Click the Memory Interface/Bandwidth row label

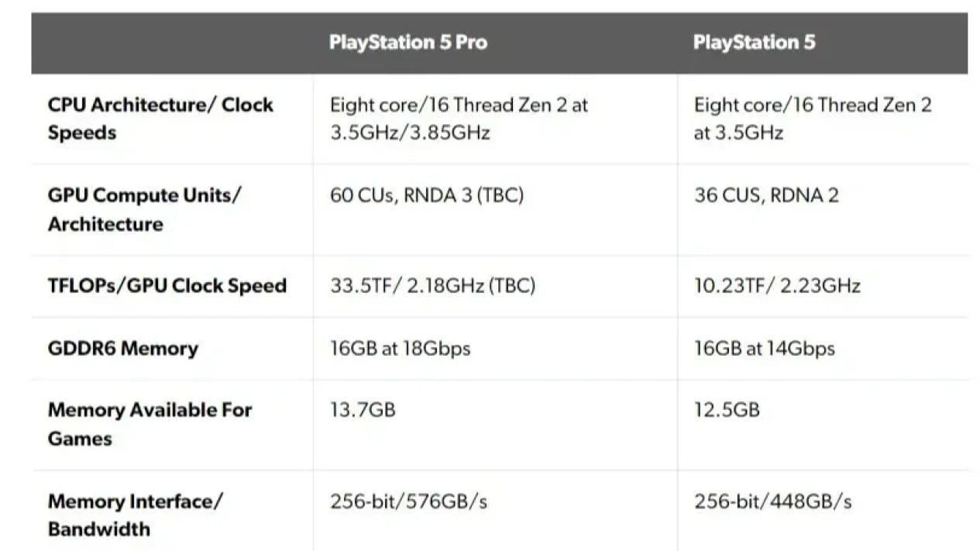pos(136,515)
